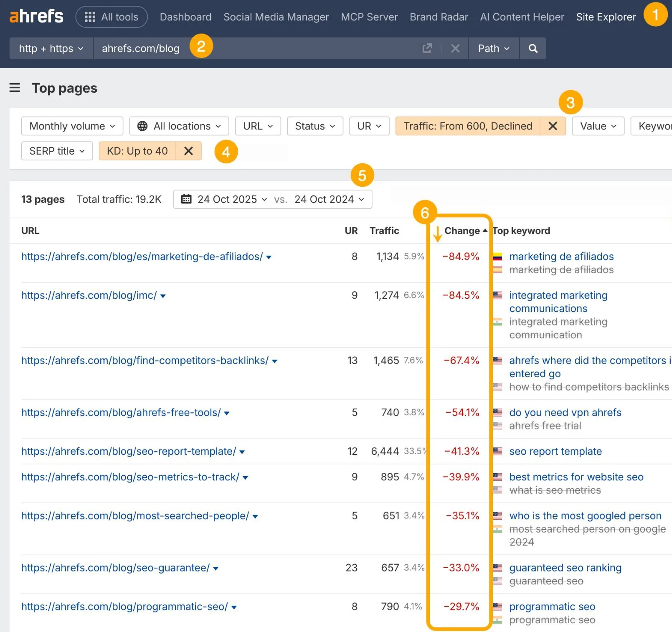Viewport: 672px width, 632px height.
Task: Open the All tools grid icon
Action: (x=89, y=17)
